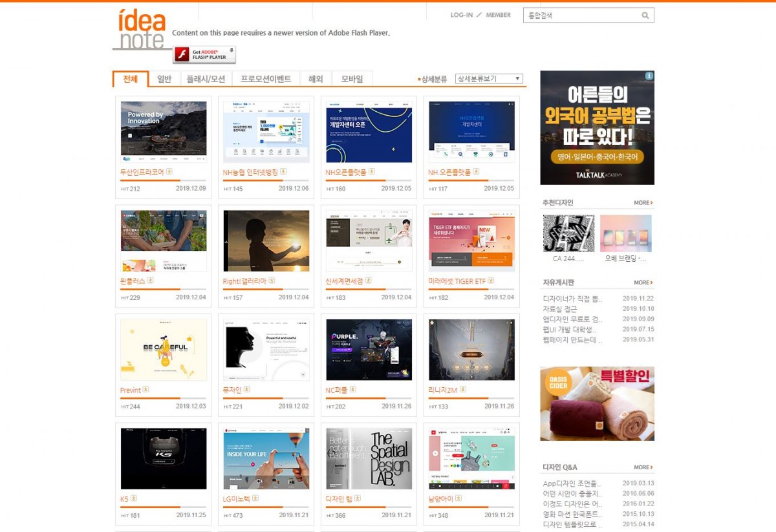Open Q&A post 어떤 시안이 좋을지..
The image size is (776, 532).
[572, 494]
